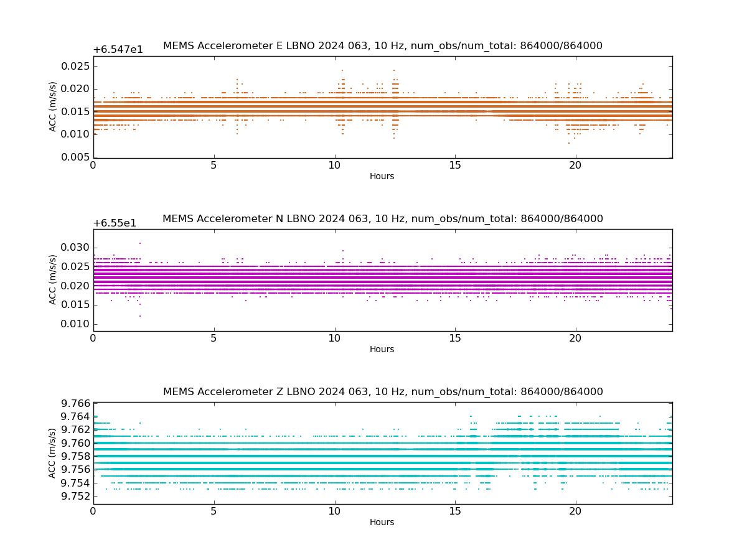Click the MEMS Accelerometer E plot title
The width and height of the screenshot is (747, 560).
pos(383,46)
